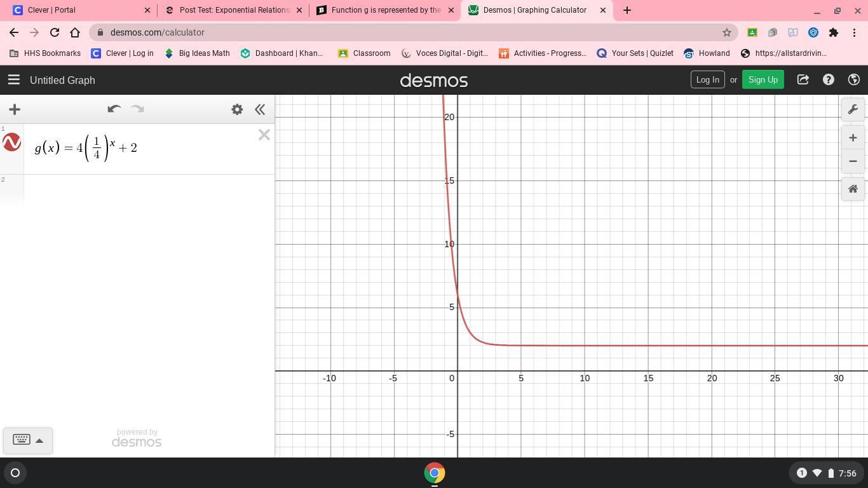Select the Desmos Graphing Calculator tab
The height and width of the screenshot is (488, 868).
(x=537, y=10)
